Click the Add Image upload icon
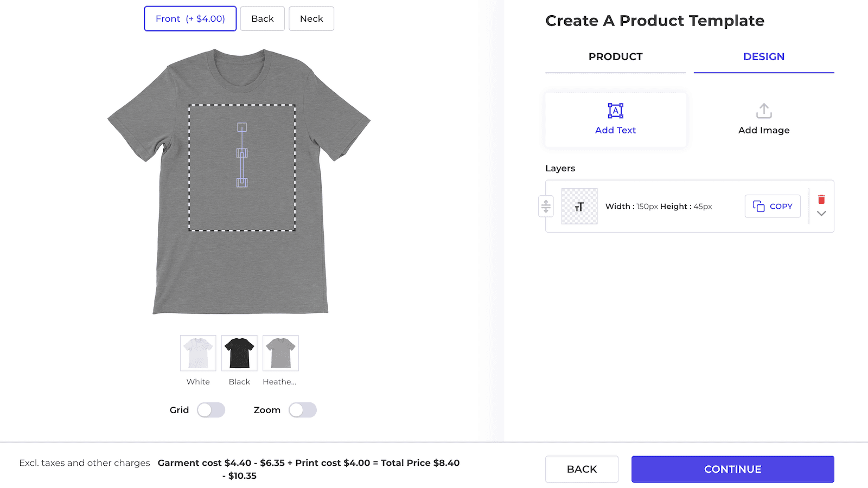The height and width of the screenshot is (488, 868). click(763, 111)
